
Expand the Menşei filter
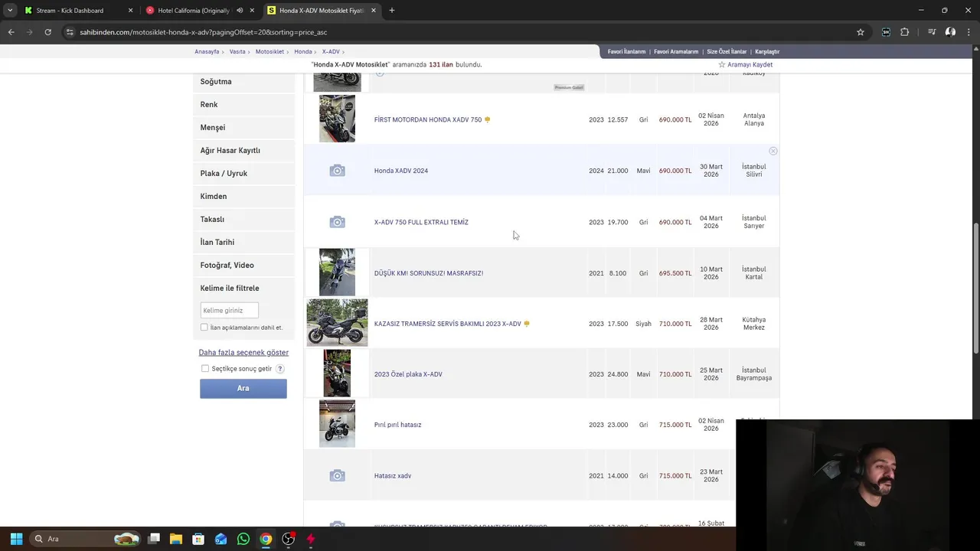(x=244, y=128)
